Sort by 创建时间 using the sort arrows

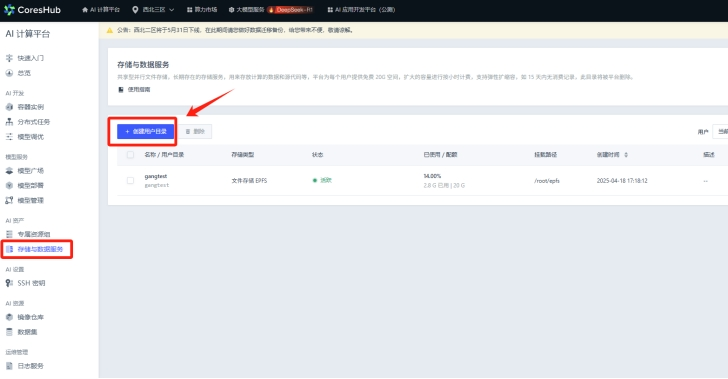(x=626, y=155)
